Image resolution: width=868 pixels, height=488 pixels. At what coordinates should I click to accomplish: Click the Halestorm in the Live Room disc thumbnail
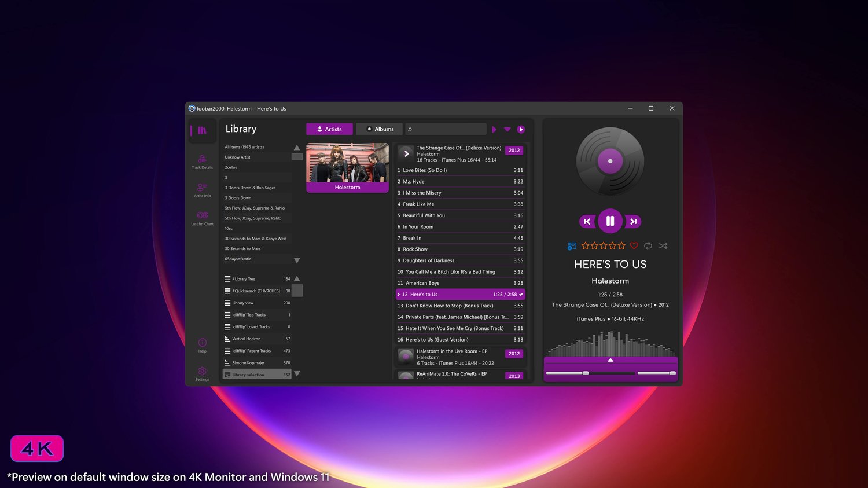coord(406,356)
